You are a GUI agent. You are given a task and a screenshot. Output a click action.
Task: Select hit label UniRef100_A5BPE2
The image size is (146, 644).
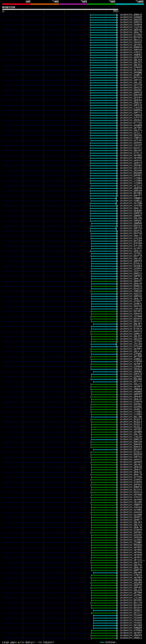(131, 55)
